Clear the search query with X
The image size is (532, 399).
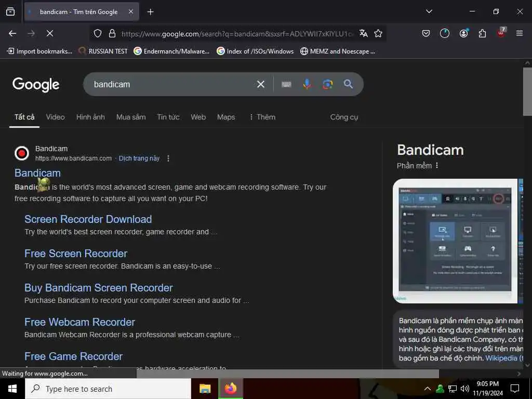click(261, 84)
